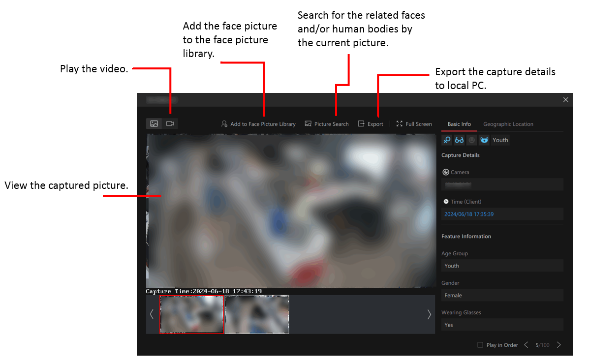Select the first red-bordered thumbnail
This screenshot has width=589, height=364.
coord(191,314)
